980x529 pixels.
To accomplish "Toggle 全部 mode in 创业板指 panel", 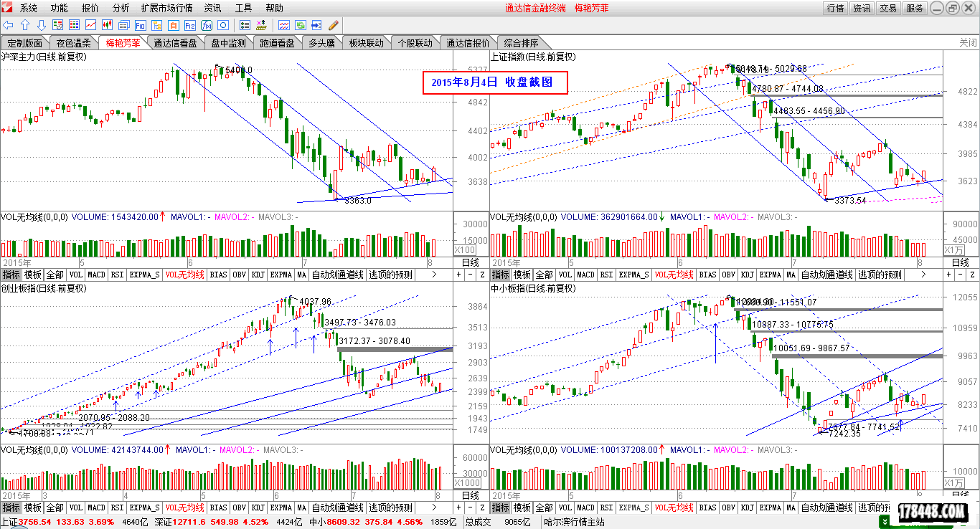I will point(55,507).
